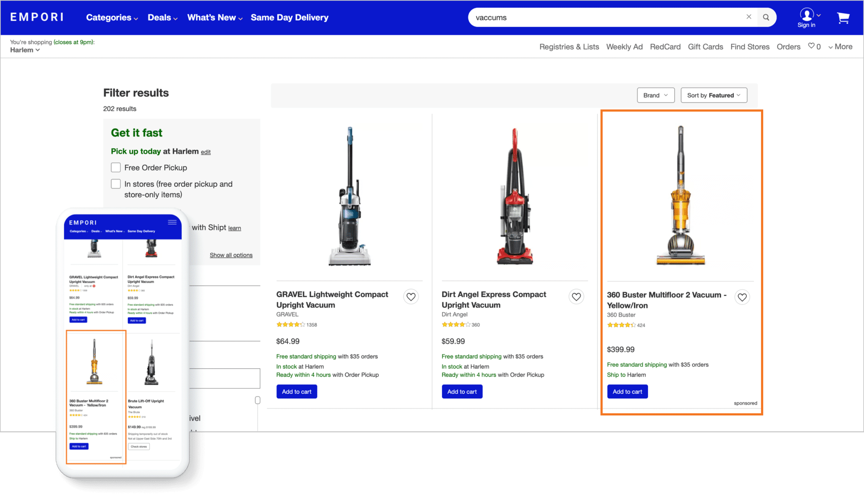This screenshot has width=864, height=504.
Task: Click edit link next to Harlem
Action: pos(205,152)
